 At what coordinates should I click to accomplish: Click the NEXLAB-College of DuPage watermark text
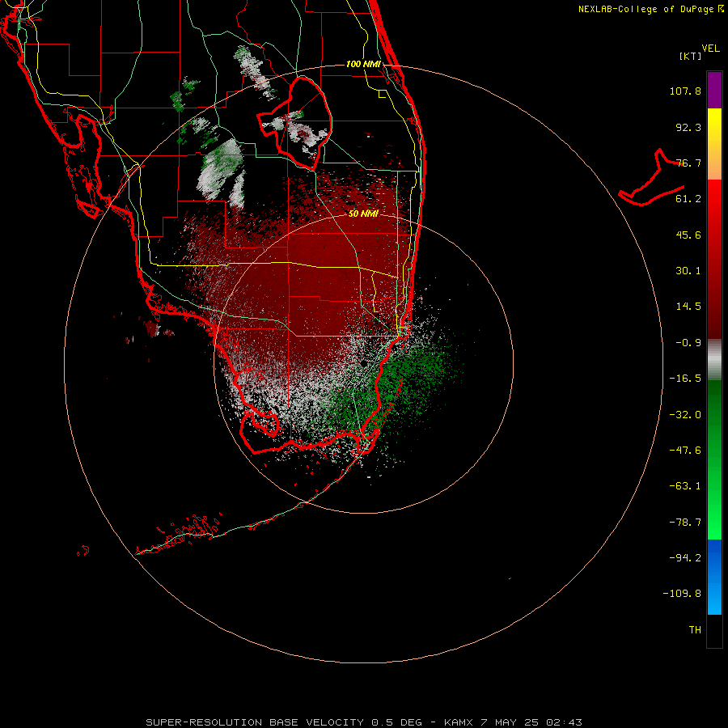(x=650, y=9)
